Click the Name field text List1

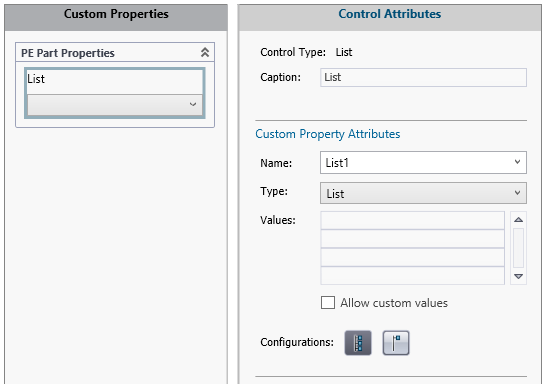click(x=337, y=163)
